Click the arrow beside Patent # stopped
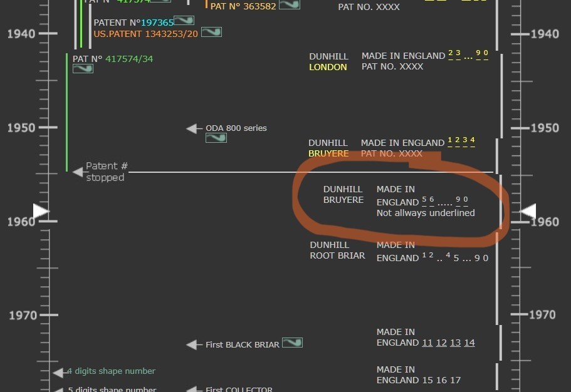 pyautogui.click(x=78, y=172)
